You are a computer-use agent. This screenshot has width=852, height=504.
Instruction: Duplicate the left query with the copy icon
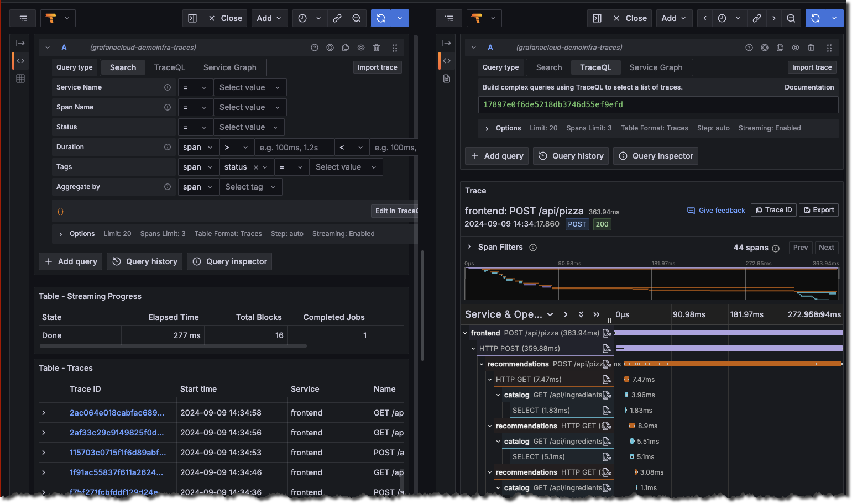point(346,48)
